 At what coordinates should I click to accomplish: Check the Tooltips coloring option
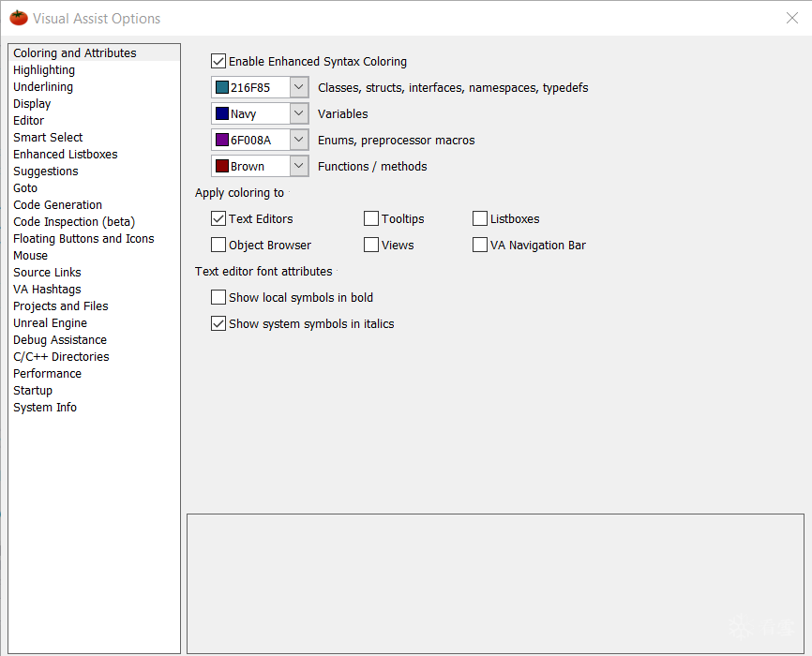(371, 218)
